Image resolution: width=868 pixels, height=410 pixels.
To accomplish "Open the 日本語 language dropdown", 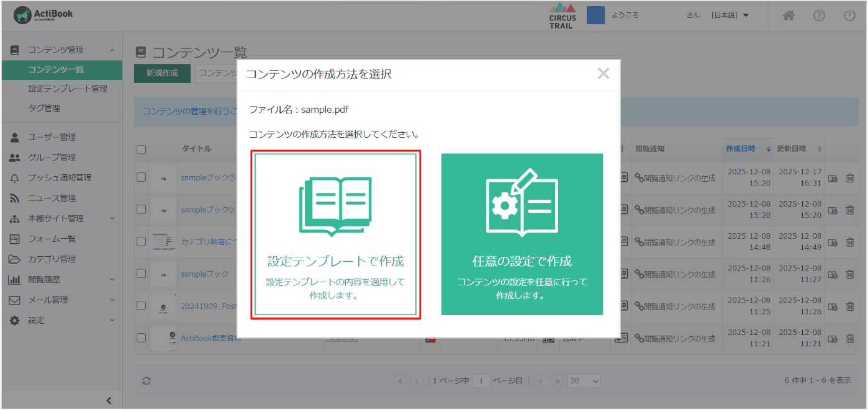I will tap(730, 16).
